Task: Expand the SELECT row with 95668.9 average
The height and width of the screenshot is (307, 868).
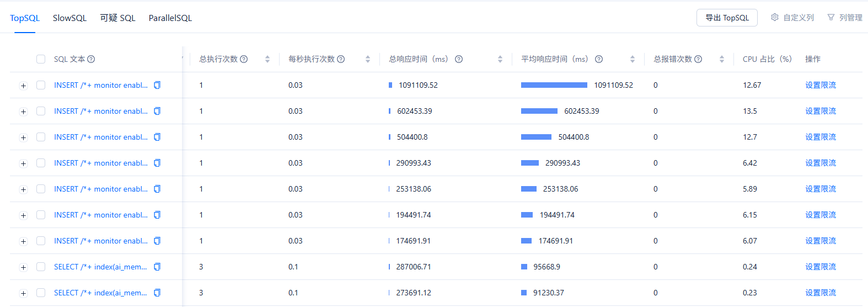Action: click(23, 267)
